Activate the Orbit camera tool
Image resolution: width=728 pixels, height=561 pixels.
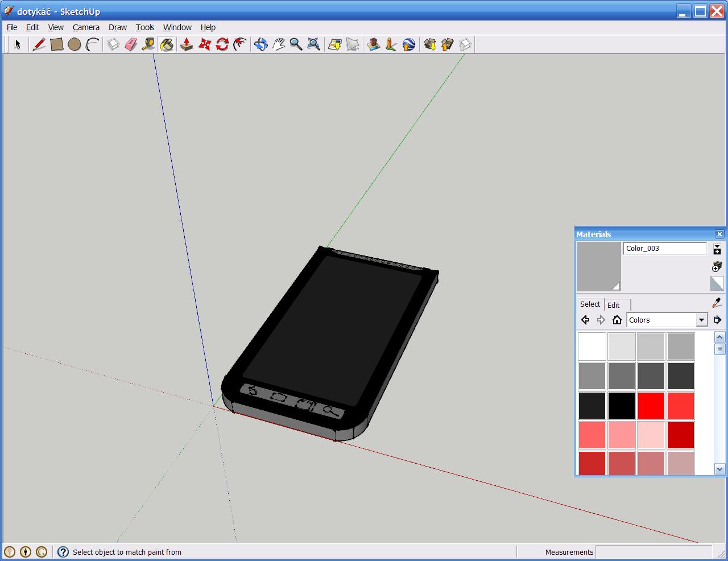pos(260,44)
